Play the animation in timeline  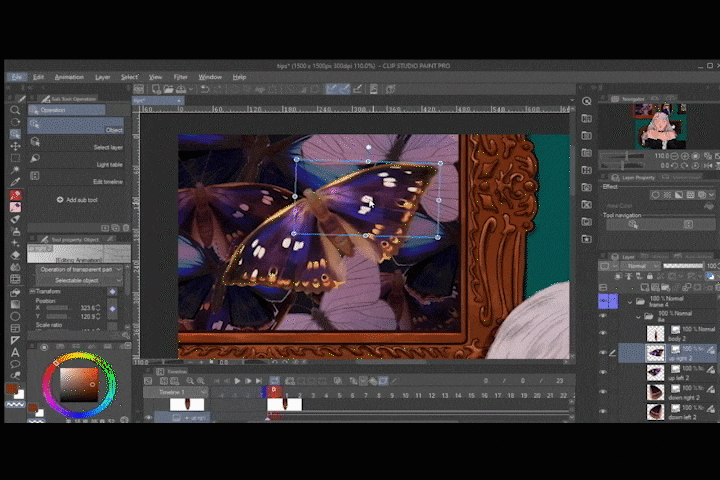(237, 381)
